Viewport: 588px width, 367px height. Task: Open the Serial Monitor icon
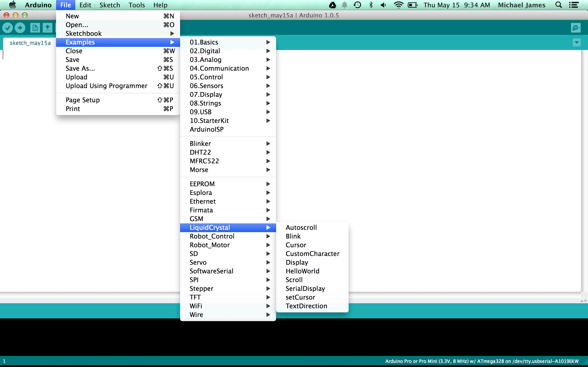coord(576,28)
